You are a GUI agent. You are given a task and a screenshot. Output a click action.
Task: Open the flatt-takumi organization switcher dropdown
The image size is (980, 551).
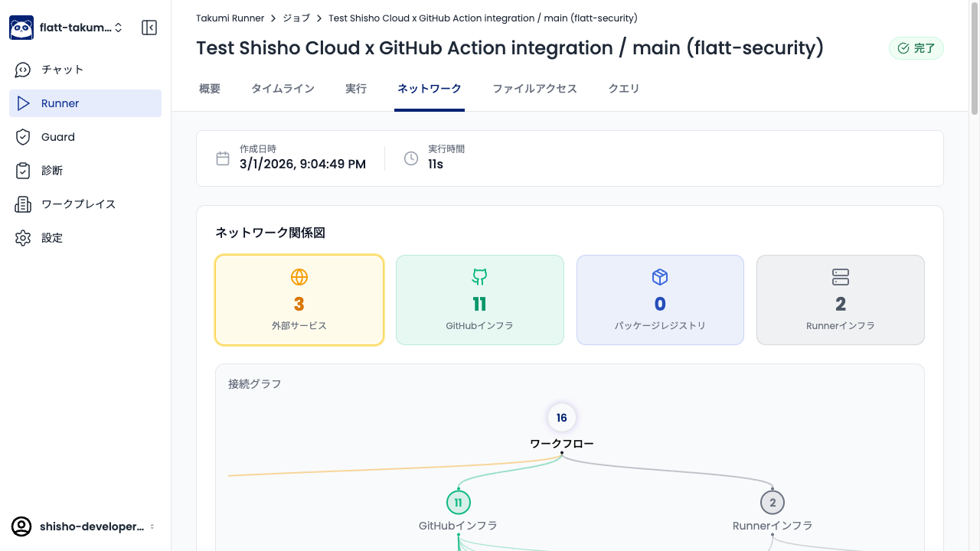click(x=80, y=28)
